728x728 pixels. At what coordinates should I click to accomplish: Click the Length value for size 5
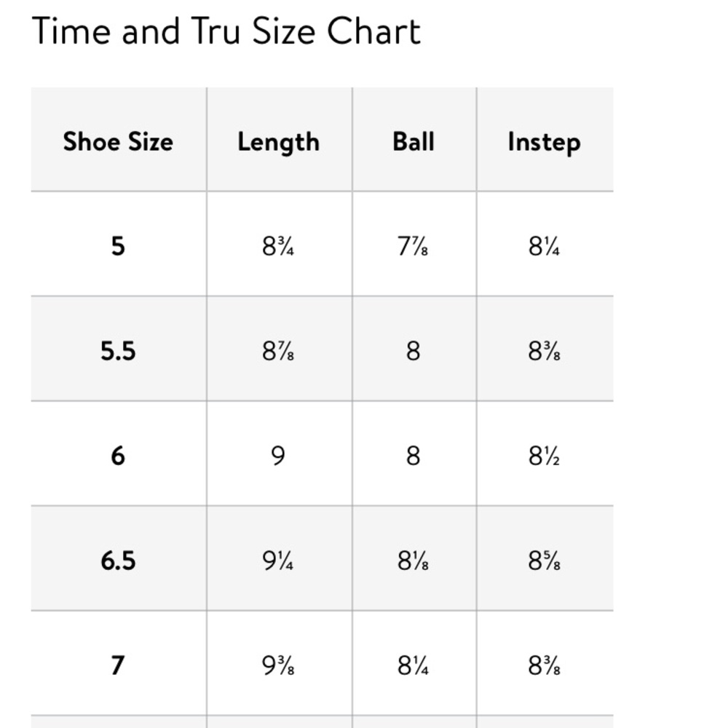coord(278,247)
